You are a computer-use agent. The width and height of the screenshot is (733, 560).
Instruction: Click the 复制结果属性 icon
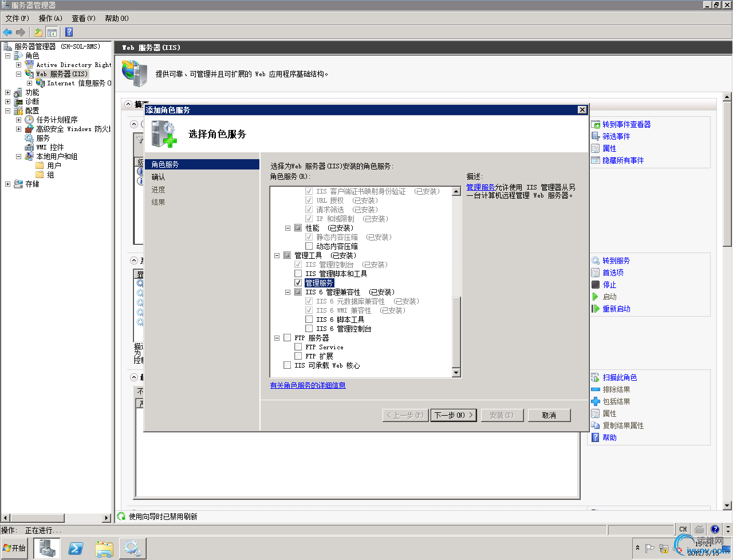(596, 425)
